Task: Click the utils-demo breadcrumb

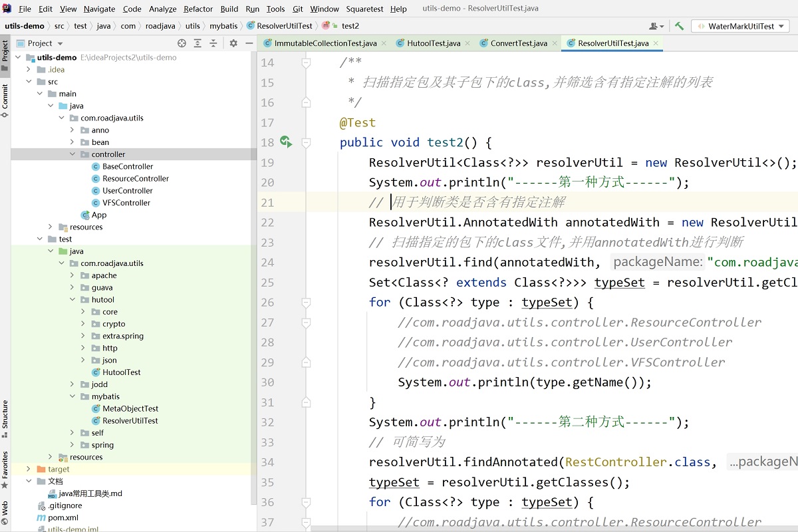Action: [25, 26]
